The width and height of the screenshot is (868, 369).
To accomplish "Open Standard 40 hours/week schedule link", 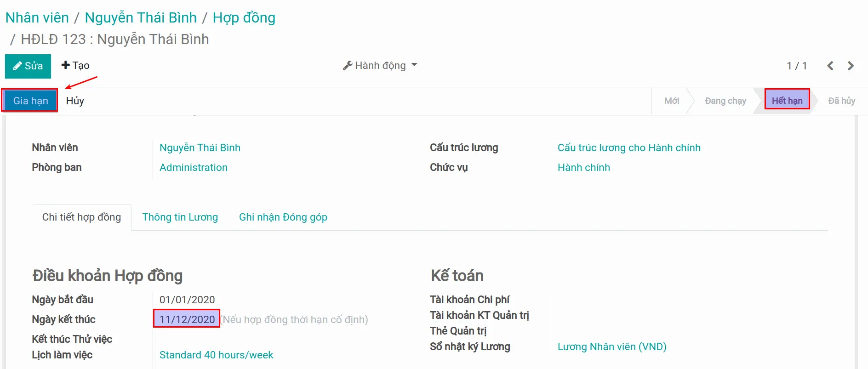I will tap(216, 355).
